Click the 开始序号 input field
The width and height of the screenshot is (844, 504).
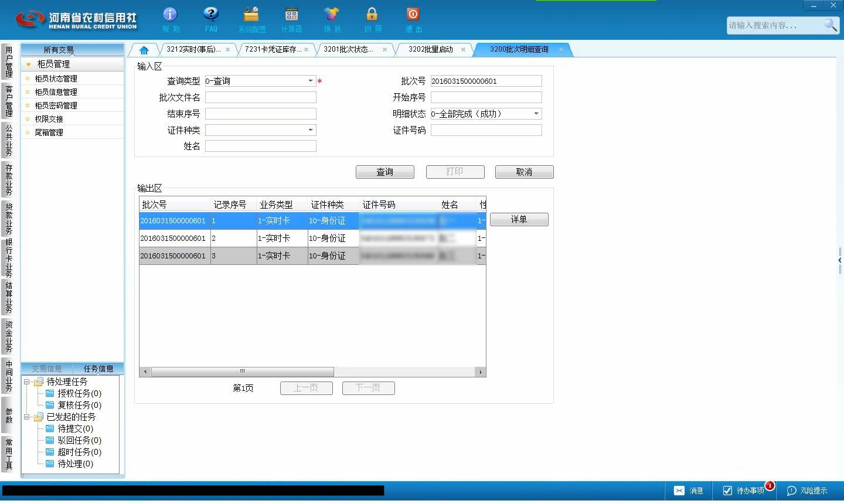[x=486, y=97]
